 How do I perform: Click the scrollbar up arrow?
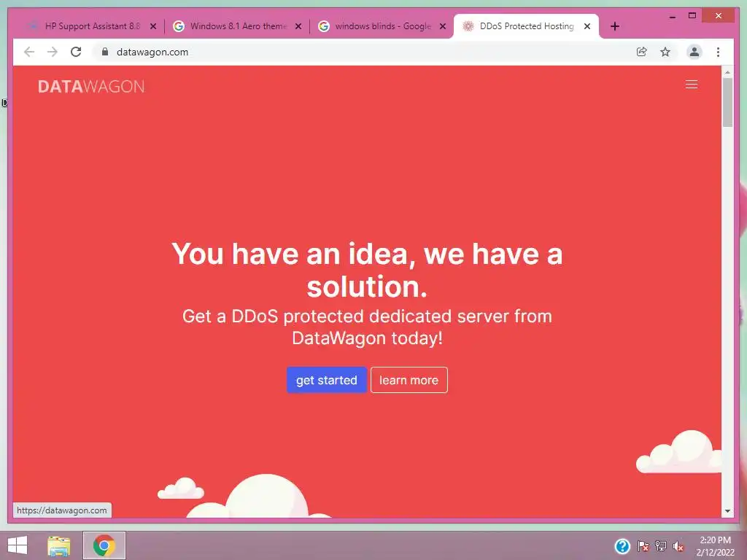click(727, 72)
